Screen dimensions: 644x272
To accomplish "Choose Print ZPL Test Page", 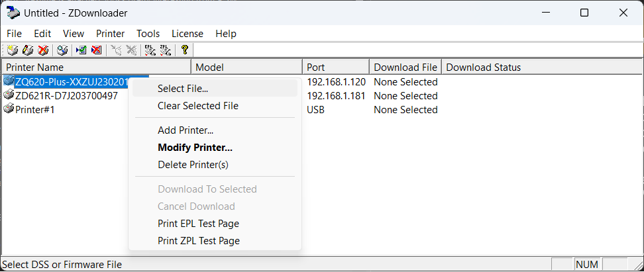I will [215, 241].
